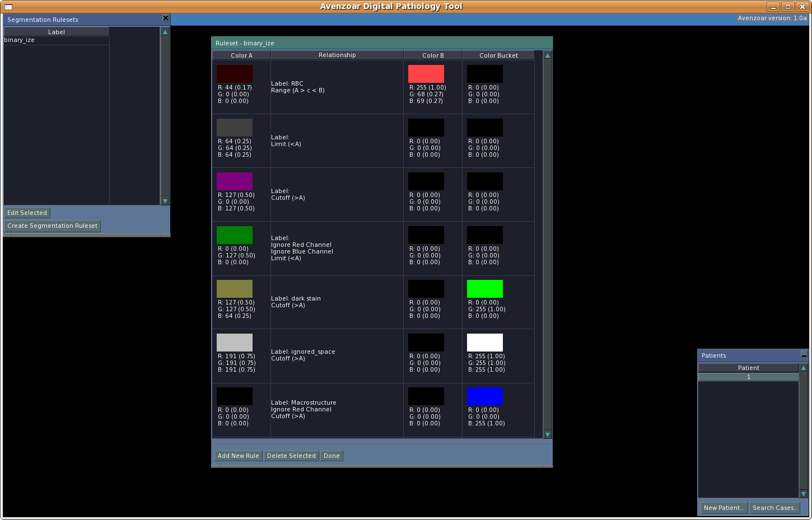Click the red Color B swatch for RBC
This screenshot has height=520, width=812.
click(x=426, y=74)
